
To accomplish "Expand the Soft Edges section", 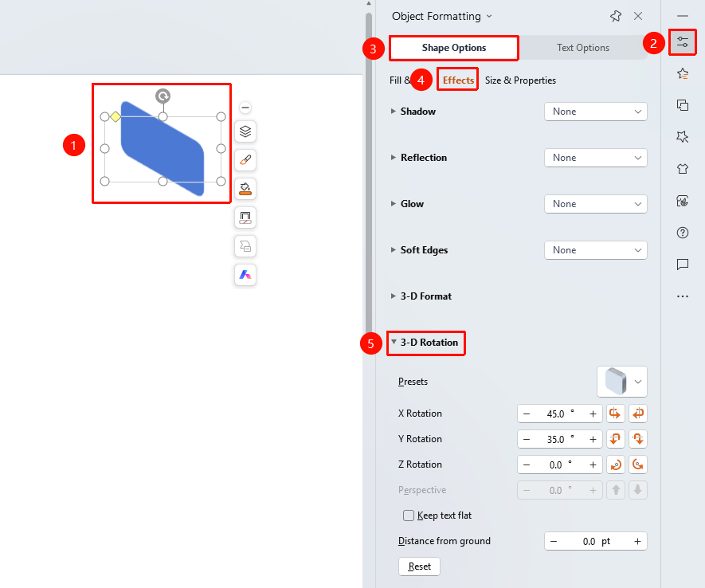I will 393,249.
